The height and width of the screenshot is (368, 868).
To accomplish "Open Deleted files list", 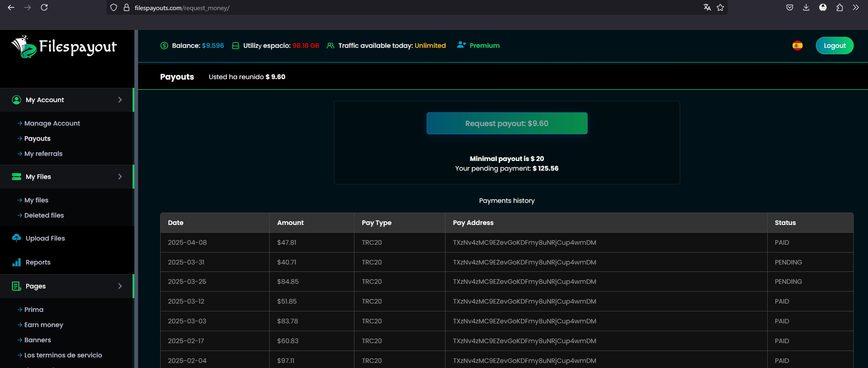I will click(44, 215).
